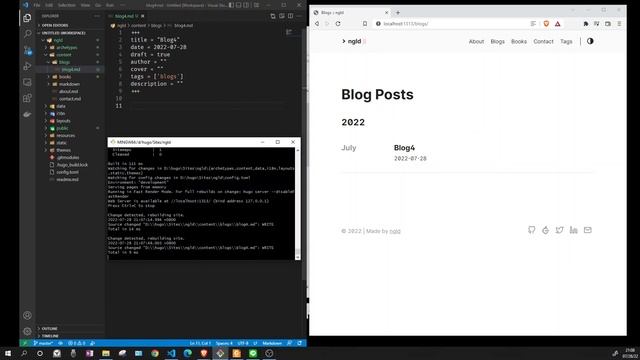The width and height of the screenshot is (640, 360).
Task: Open Source Control view in VS Code activity bar
Action: tap(27, 50)
